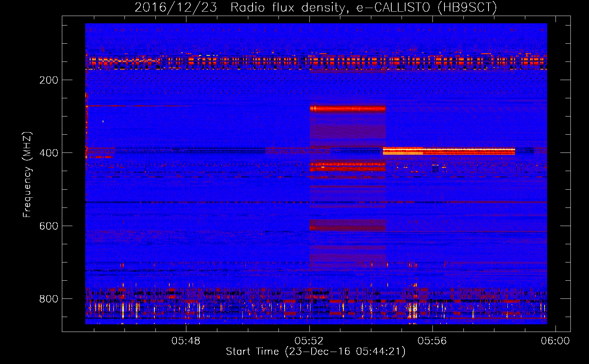Image resolution: width=589 pixels, height=364 pixels.
Task: Click the 800 frequency tick label
Action: click(49, 299)
